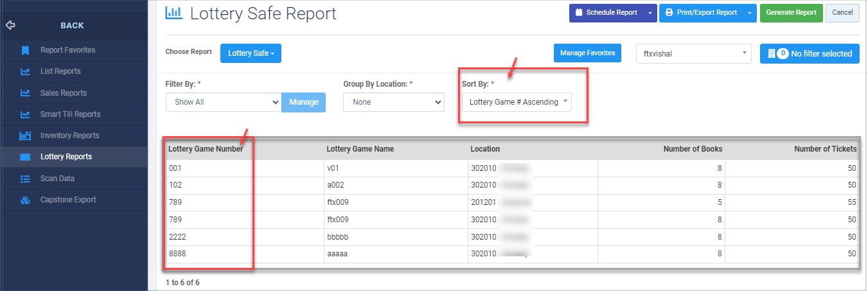The image size is (868, 291).
Task: Click the calendar icon in Schedule Report
Action: point(579,12)
